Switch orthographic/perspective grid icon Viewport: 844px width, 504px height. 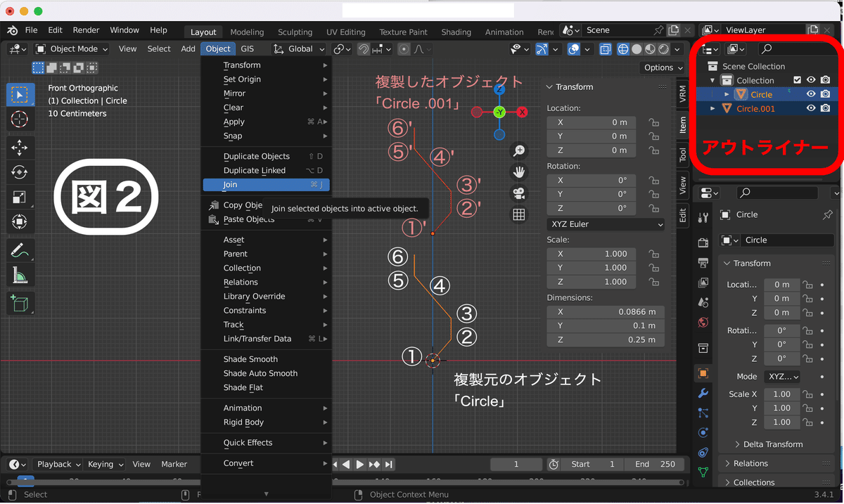[519, 215]
